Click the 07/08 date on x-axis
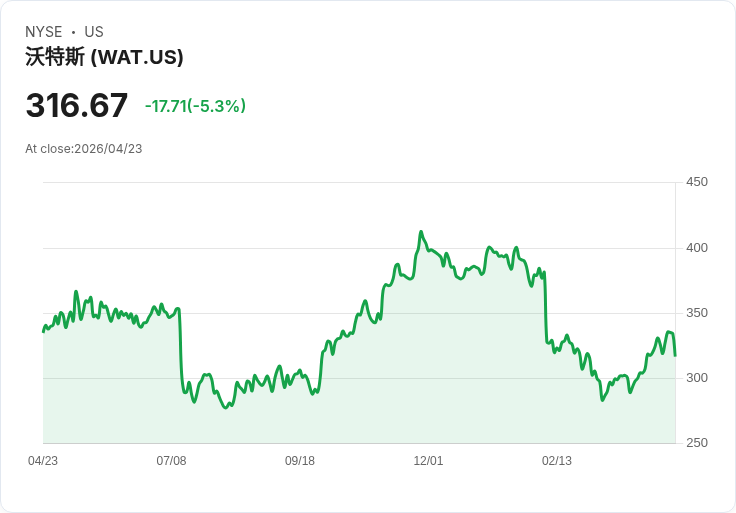The image size is (736, 513). coord(171,461)
